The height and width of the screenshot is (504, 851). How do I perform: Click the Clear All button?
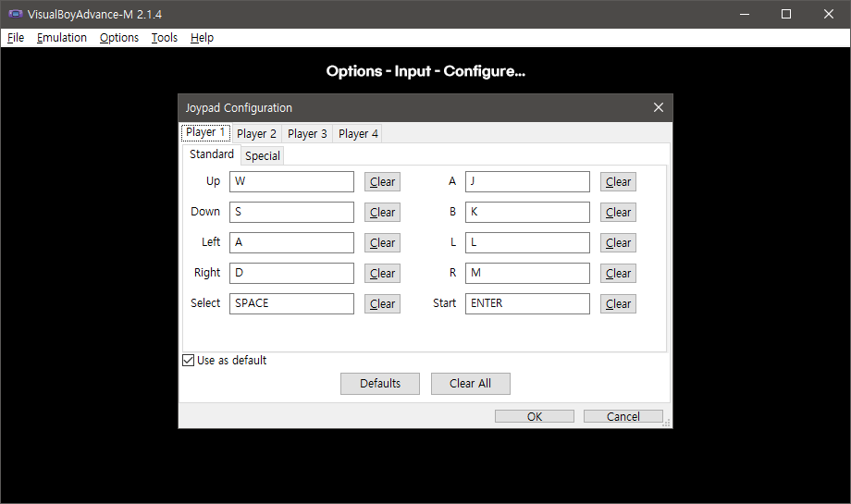point(471,384)
